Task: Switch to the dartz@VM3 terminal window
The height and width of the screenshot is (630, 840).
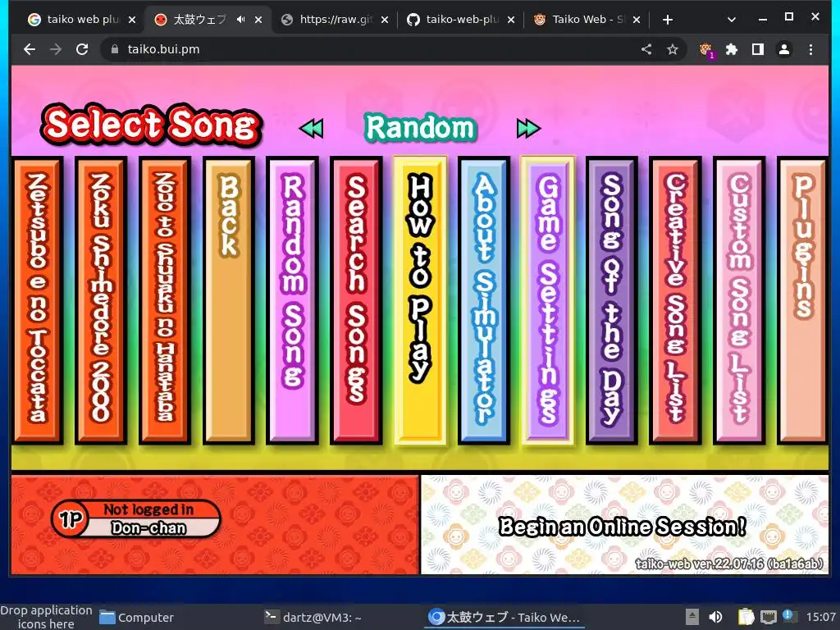Action: point(313,618)
